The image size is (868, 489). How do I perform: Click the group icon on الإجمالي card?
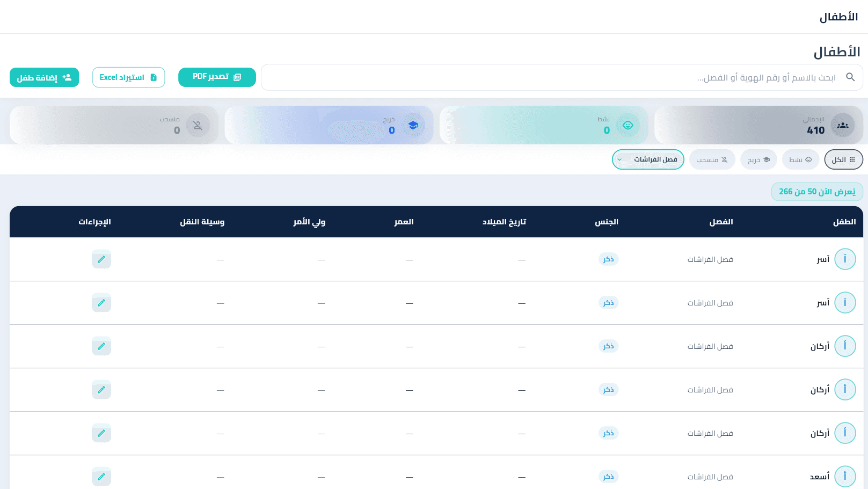coord(843,125)
